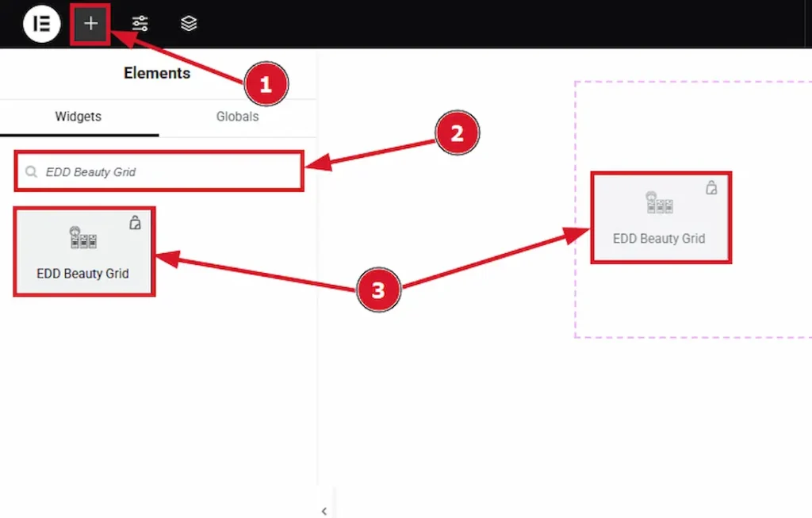
Task: Select EDD Beauty Grid label on the canvas
Action: tap(658, 239)
